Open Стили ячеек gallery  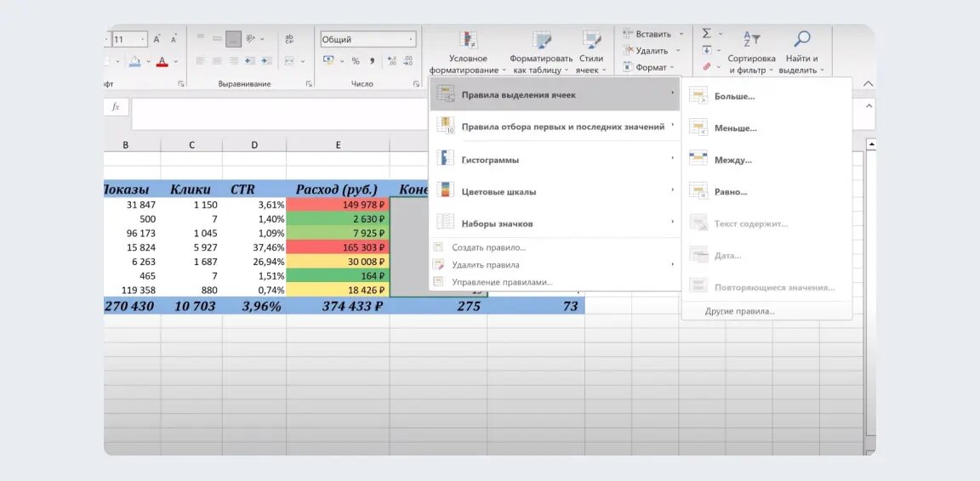click(590, 53)
